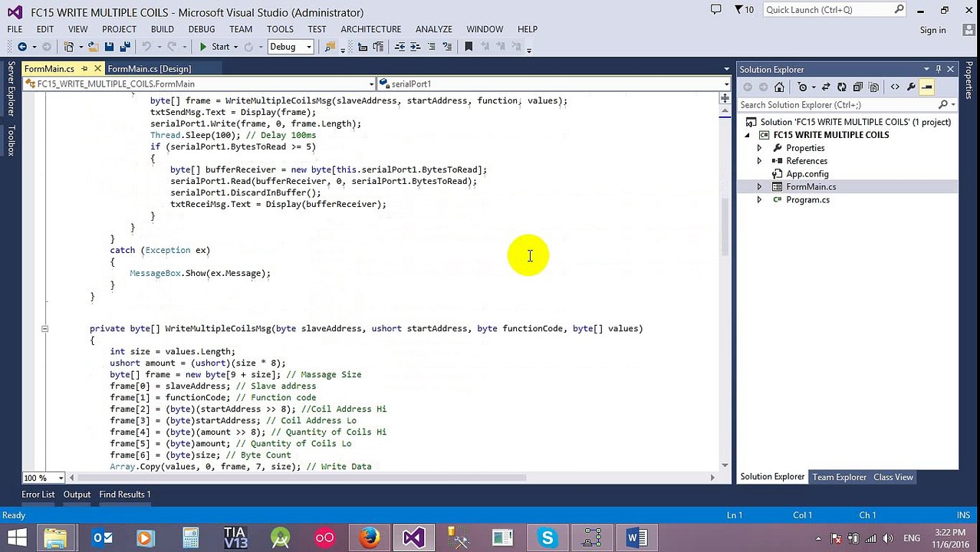Open Skype from the Windows taskbar

click(547, 538)
